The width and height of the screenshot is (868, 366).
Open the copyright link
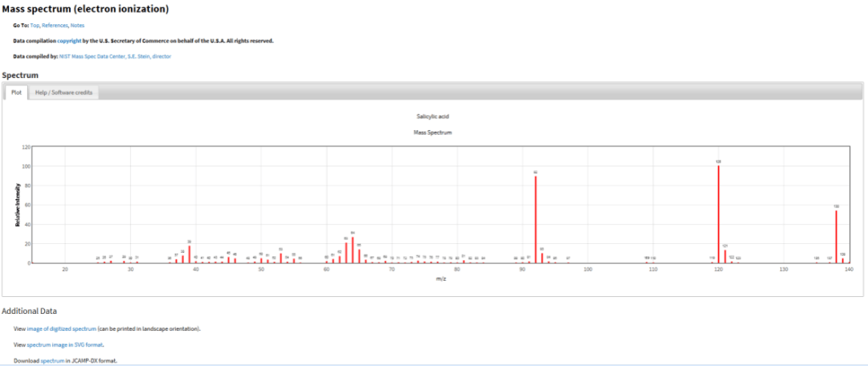coord(69,41)
